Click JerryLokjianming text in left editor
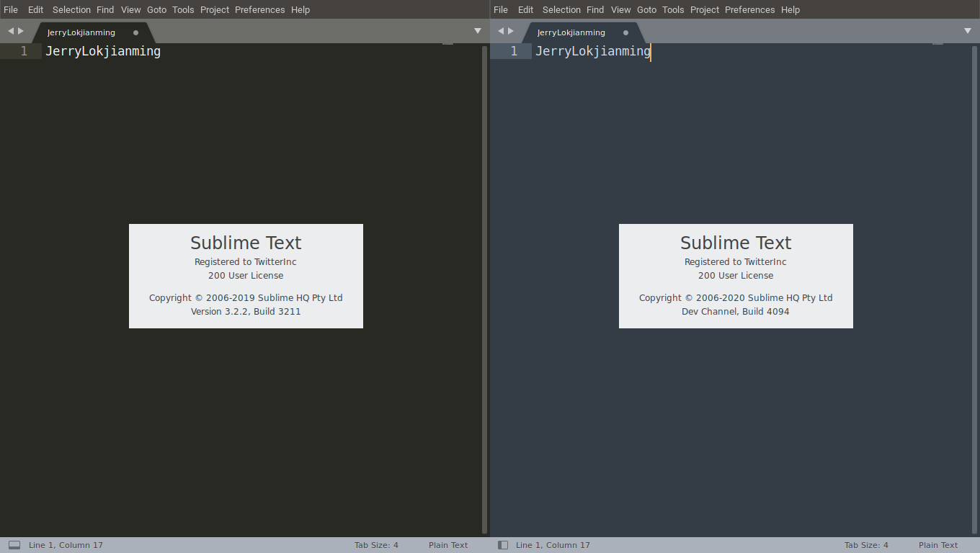 [x=103, y=51]
